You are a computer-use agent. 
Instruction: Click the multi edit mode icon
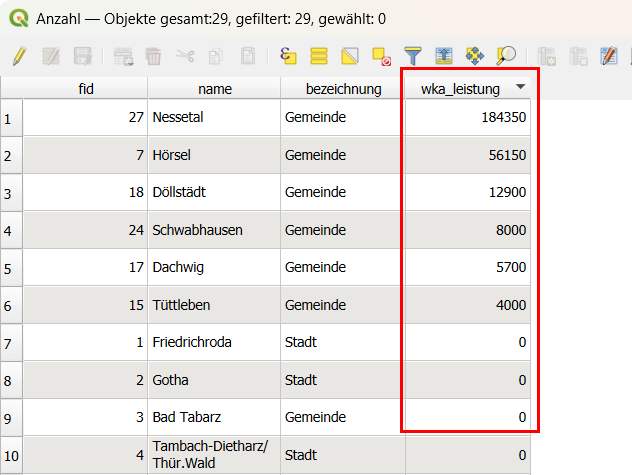[51, 56]
